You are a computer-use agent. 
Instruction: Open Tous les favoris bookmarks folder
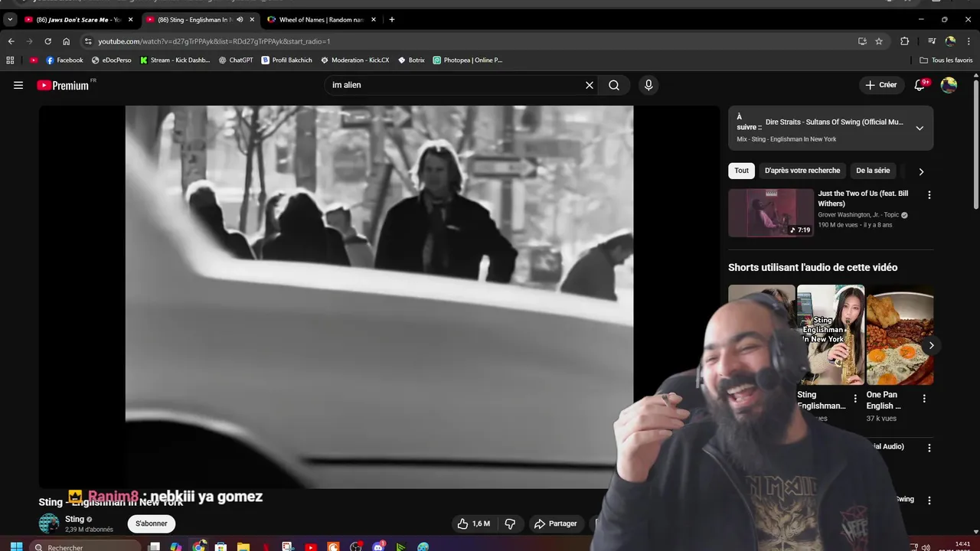[x=946, y=60]
